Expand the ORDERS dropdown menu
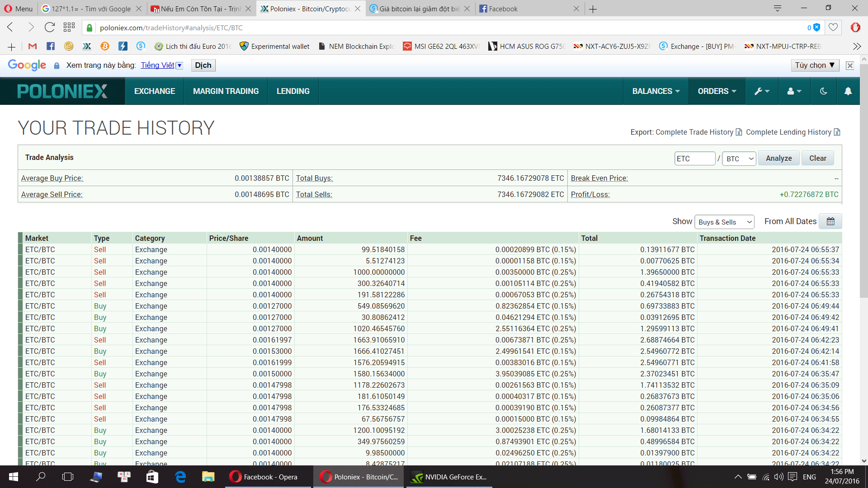The height and width of the screenshot is (488, 868). click(x=717, y=91)
